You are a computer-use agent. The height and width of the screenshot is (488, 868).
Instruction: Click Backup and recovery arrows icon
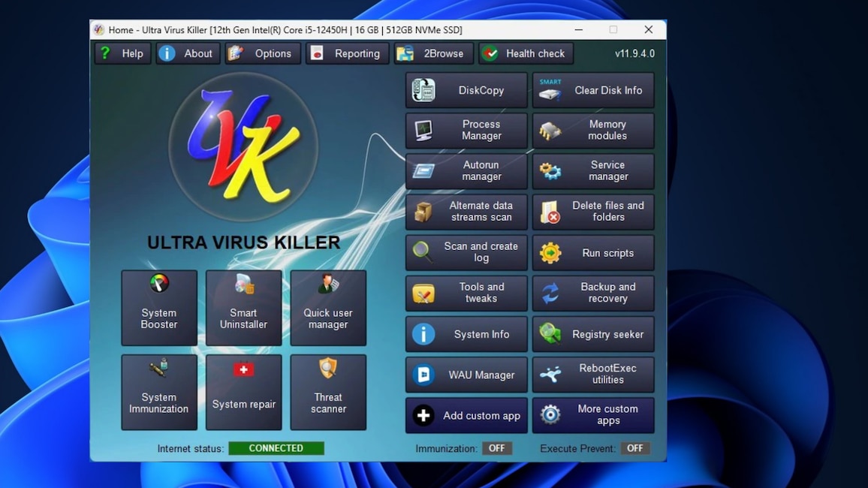[x=550, y=294]
